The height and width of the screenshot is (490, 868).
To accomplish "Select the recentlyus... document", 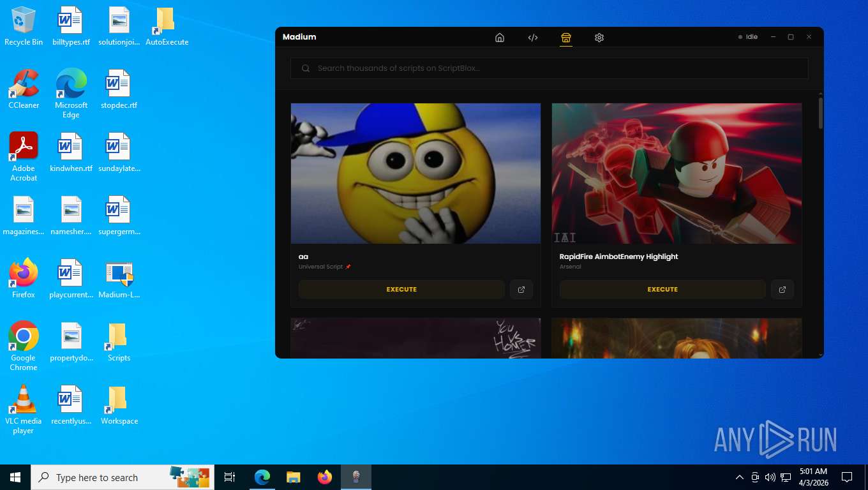I will pyautogui.click(x=71, y=405).
